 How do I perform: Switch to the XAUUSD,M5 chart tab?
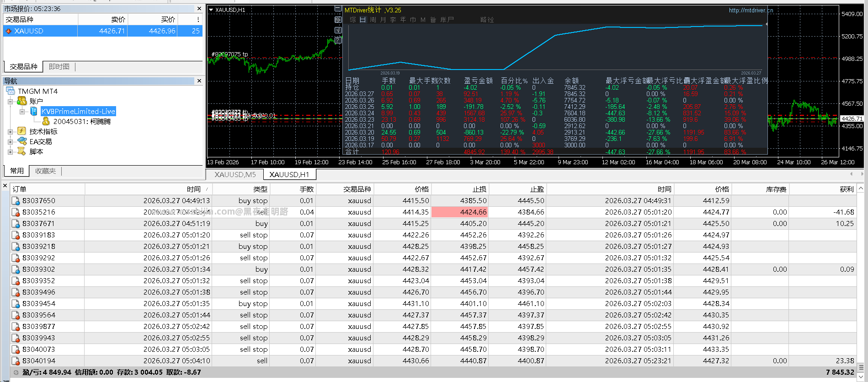tap(235, 174)
